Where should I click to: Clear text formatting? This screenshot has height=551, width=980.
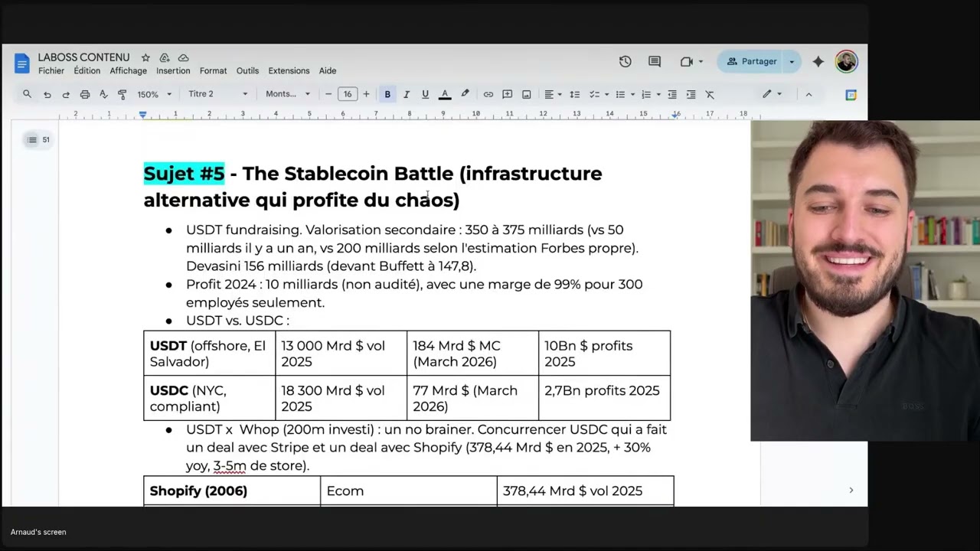710,94
